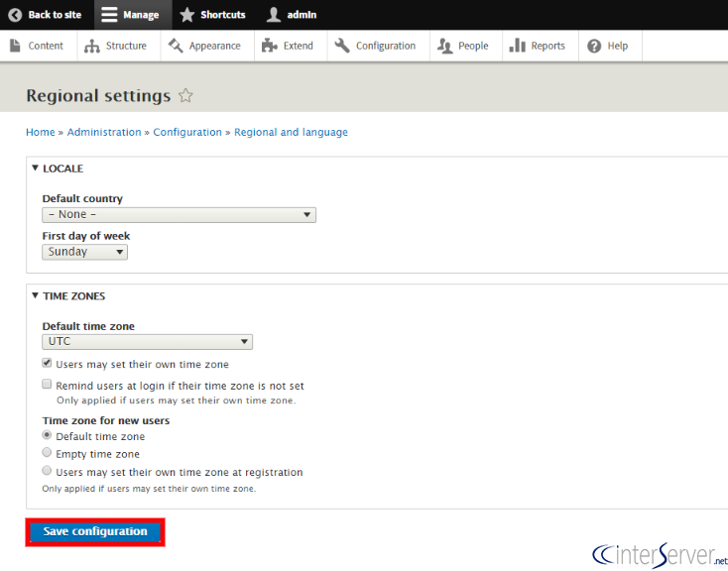
Task: Click the admin user silhouette icon
Action: (274, 15)
